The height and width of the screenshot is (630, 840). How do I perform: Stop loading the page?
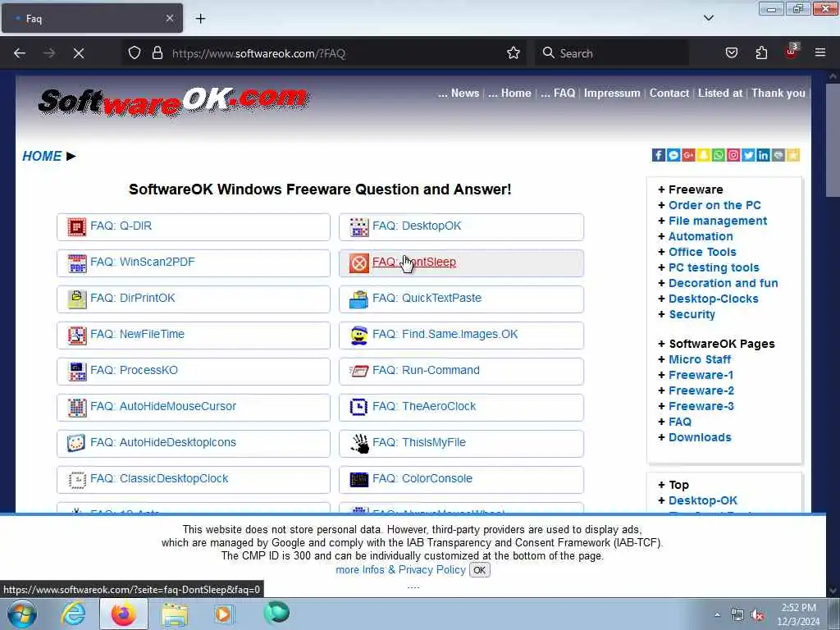tap(79, 53)
